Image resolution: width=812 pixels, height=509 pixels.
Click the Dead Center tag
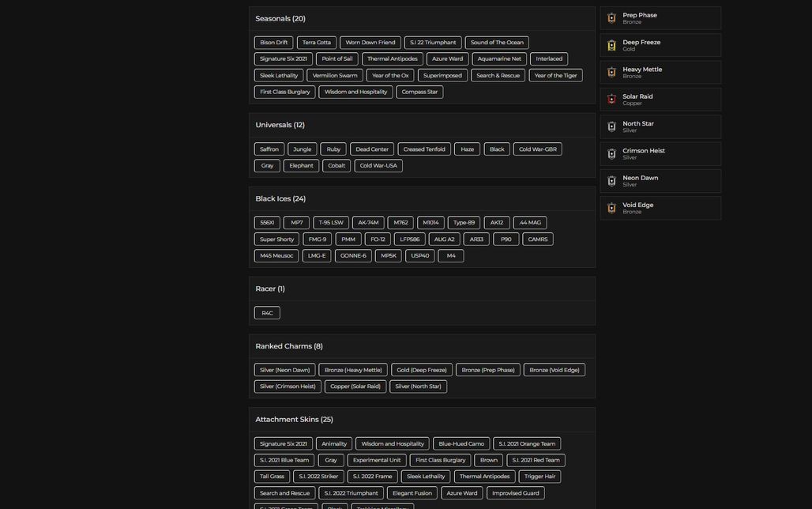[x=372, y=149]
